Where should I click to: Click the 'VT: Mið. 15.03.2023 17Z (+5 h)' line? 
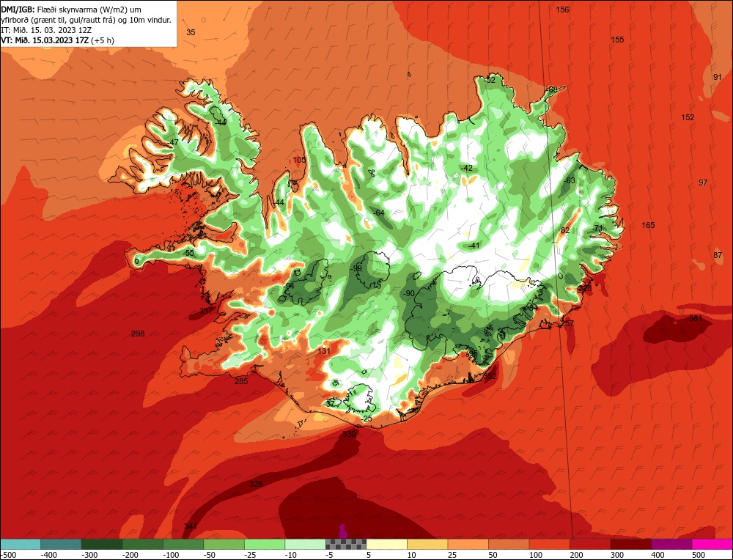pyautogui.click(x=57, y=40)
